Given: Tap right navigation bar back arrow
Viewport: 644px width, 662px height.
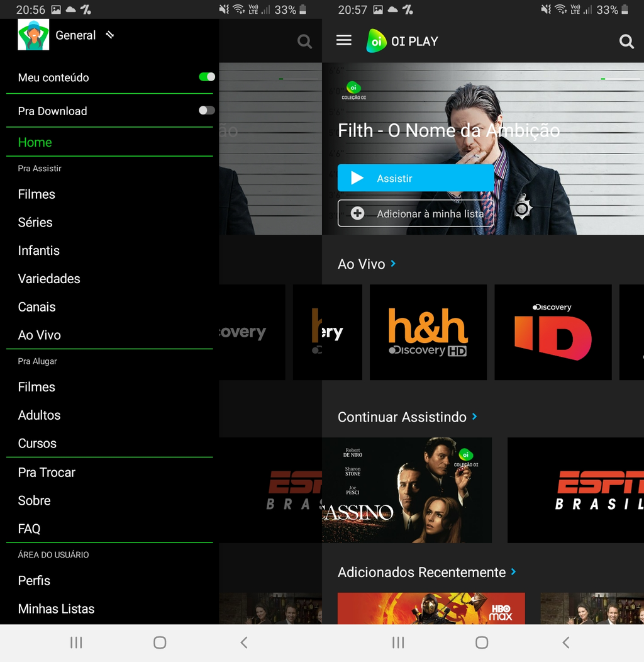Looking at the screenshot, I should pos(566,642).
